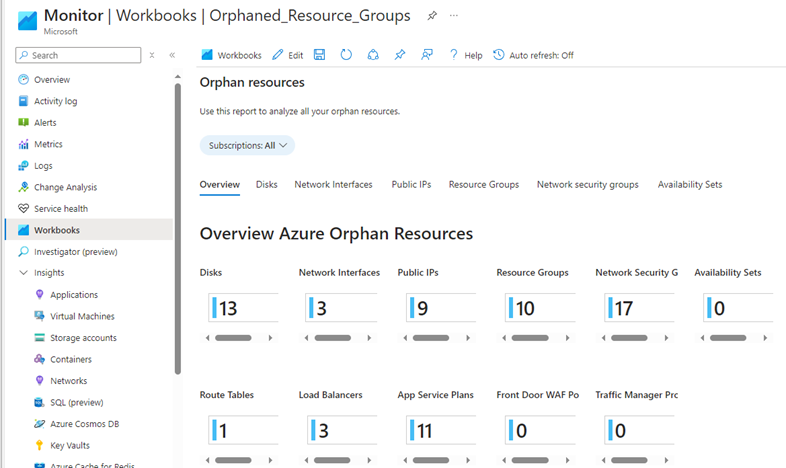Switch to the Network Interfaces tab

tap(333, 184)
